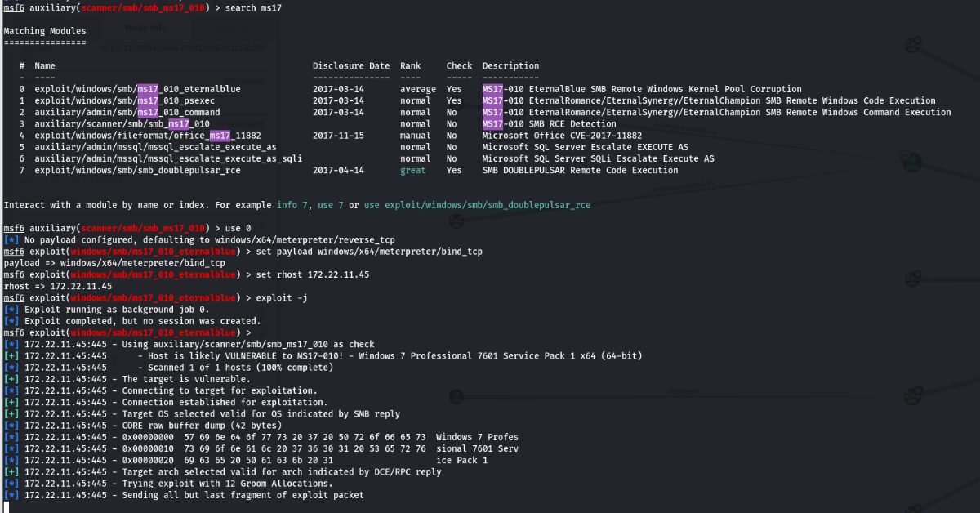Click the 'Using auxiliary/scanner/smb/smb_ms17_010 as check' line
980x513 pixels.
[189, 345]
